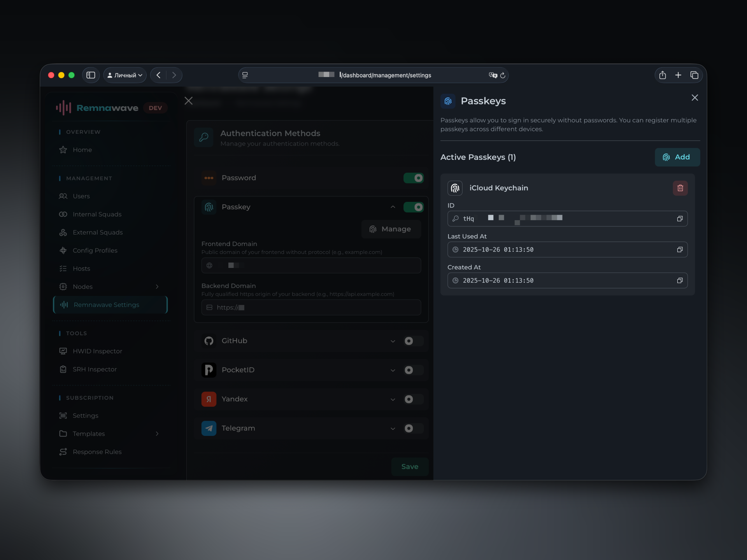Expand the Yandex section chevron

tap(393, 399)
